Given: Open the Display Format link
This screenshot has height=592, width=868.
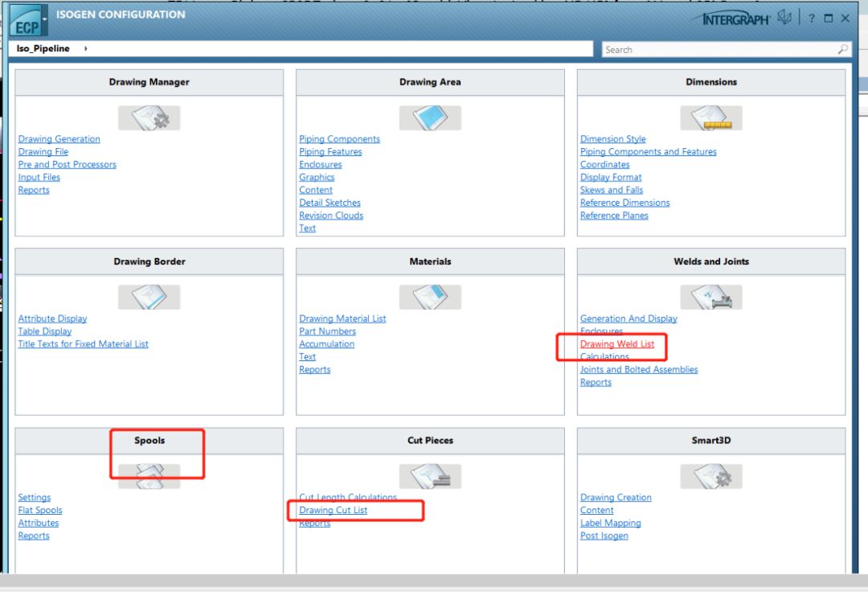Looking at the screenshot, I should pos(611,177).
